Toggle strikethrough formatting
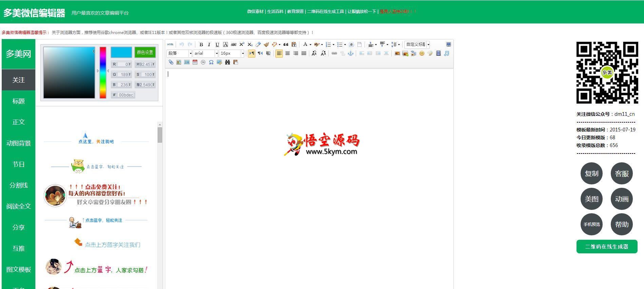The height and width of the screenshot is (289, 644). [x=234, y=44]
